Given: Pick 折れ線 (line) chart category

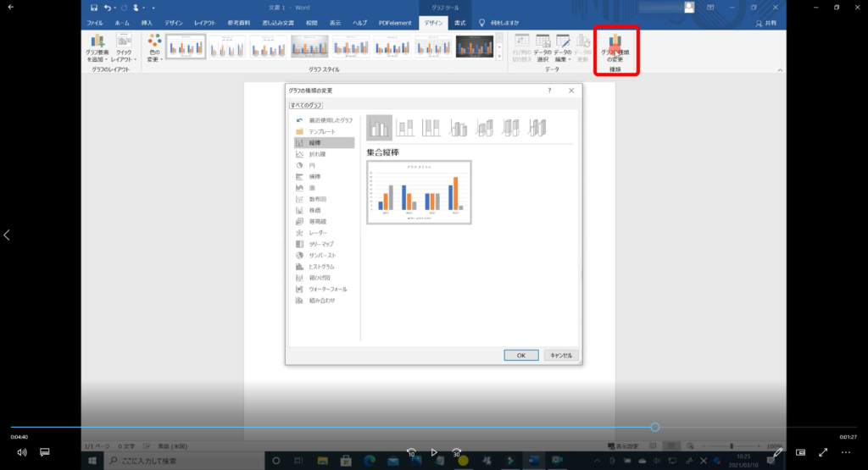Looking at the screenshot, I should point(317,154).
